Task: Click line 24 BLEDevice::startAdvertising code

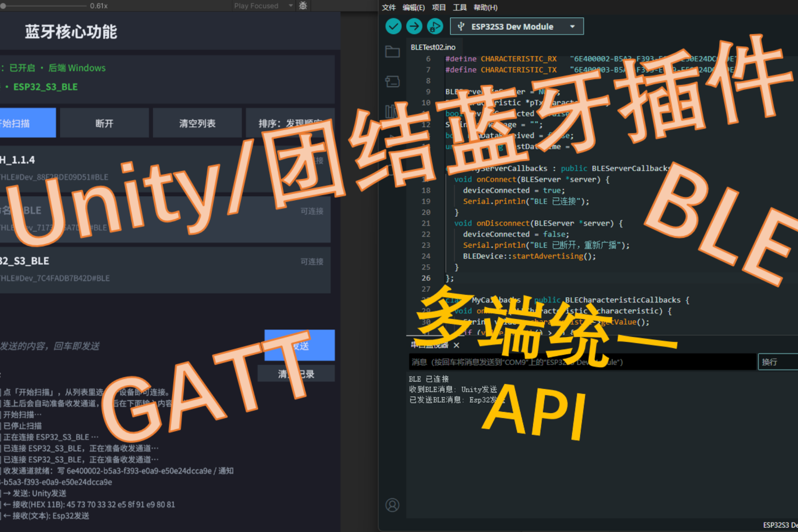Action: click(x=529, y=256)
